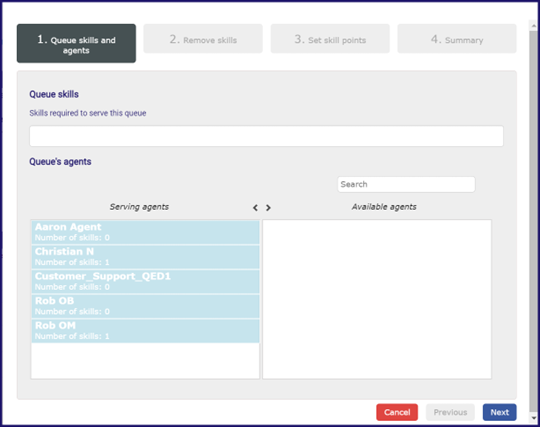Screen dimensions: 540x427
Task: Select Rob OM in serving agents
Action: click(x=145, y=331)
